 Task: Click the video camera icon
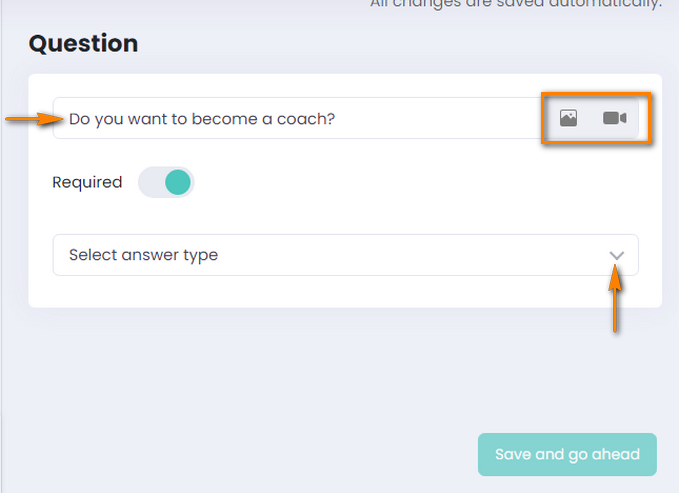tap(614, 118)
